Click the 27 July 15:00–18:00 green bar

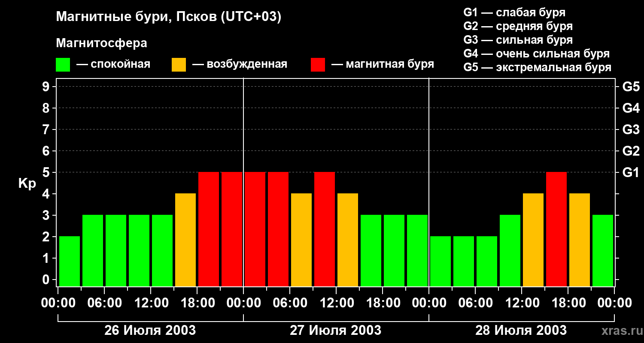pos(371,250)
